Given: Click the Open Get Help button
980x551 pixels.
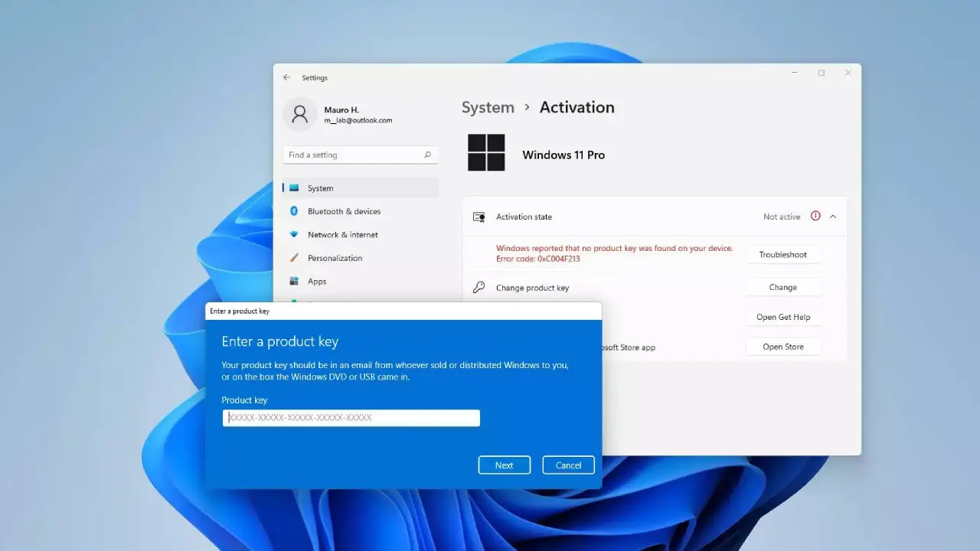Looking at the screenshot, I should pos(782,318).
